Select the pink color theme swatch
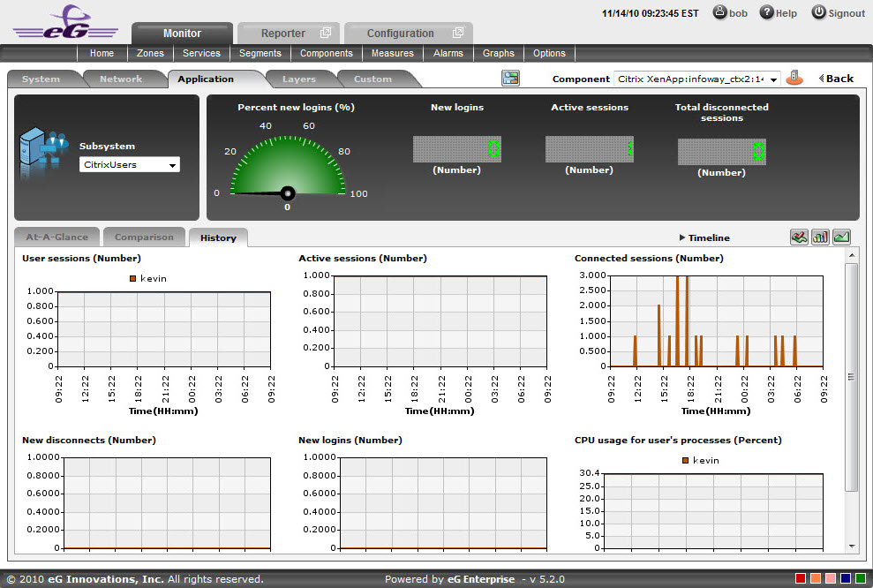Viewport: 873px width, 588px height. pos(831,578)
